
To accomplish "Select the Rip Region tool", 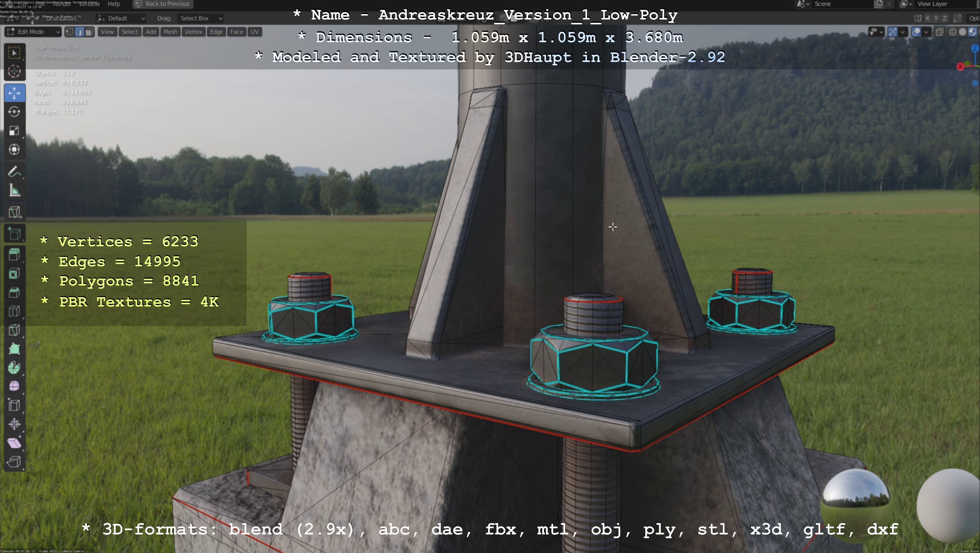I will [14, 462].
